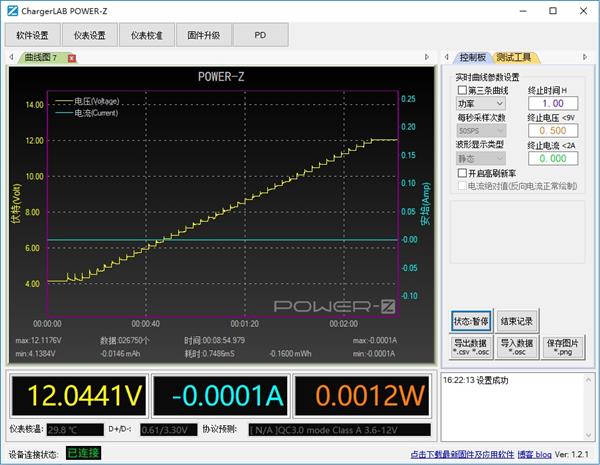
Task: Open the 博客 blog link
Action: click(x=535, y=454)
